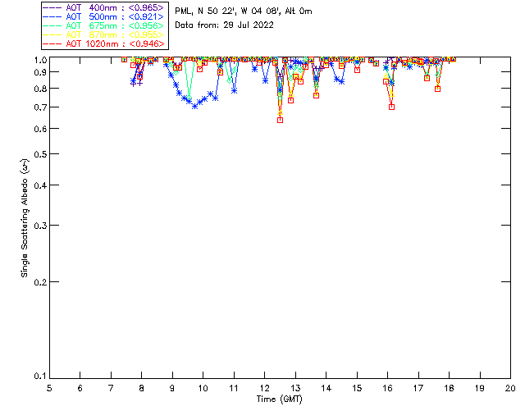The image size is (525, 420).
Task: Click the x-axis tick label 19
Action: click(480, 388)
